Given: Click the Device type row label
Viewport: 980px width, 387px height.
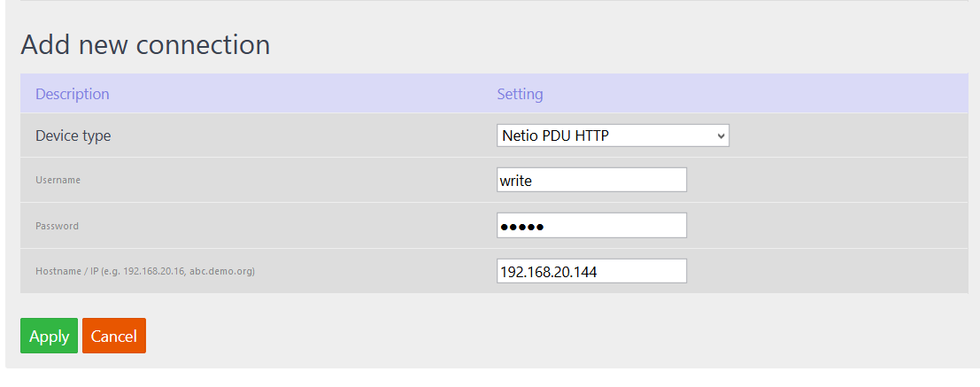Looking at the screenshot, I should [73, 135].
